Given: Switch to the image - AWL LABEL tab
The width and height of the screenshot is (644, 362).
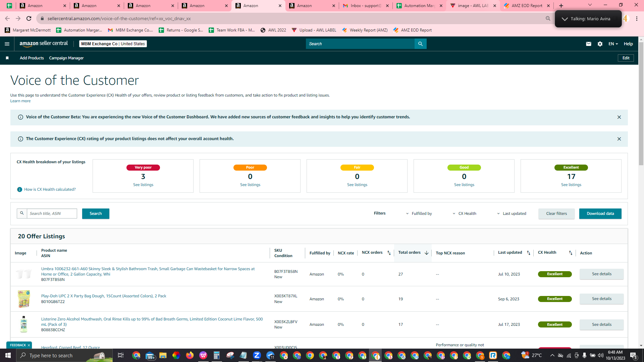Looking at the screenshot, I should point(473,6).
